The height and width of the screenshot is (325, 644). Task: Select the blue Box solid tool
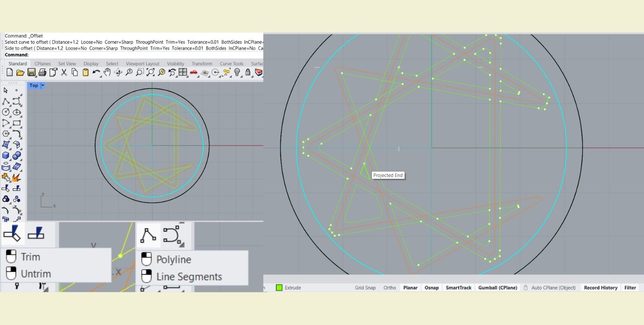[x=5, y=155]
